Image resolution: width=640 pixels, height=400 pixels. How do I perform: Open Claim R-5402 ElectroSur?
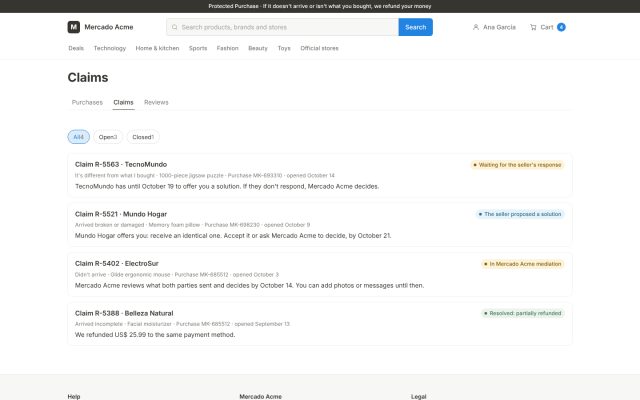pos(320,275)
